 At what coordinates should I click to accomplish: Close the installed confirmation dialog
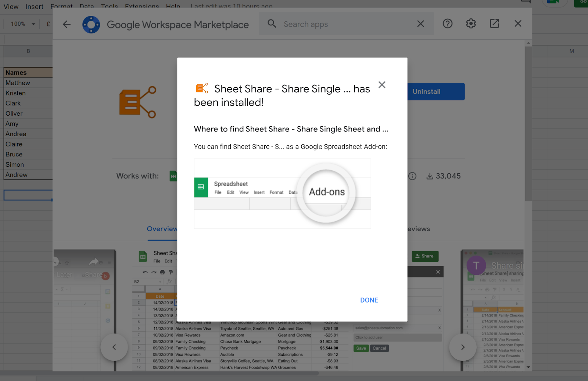click(382, 85)
